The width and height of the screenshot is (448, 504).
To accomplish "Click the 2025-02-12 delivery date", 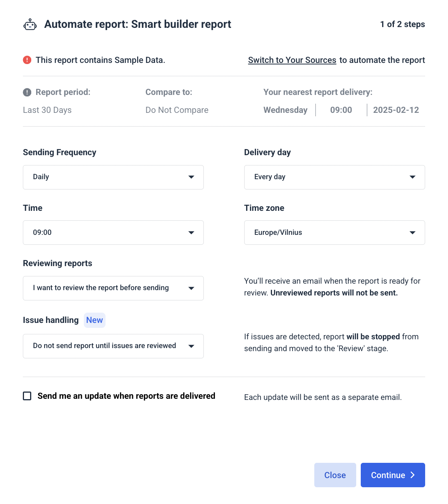I will click(396, 110).
